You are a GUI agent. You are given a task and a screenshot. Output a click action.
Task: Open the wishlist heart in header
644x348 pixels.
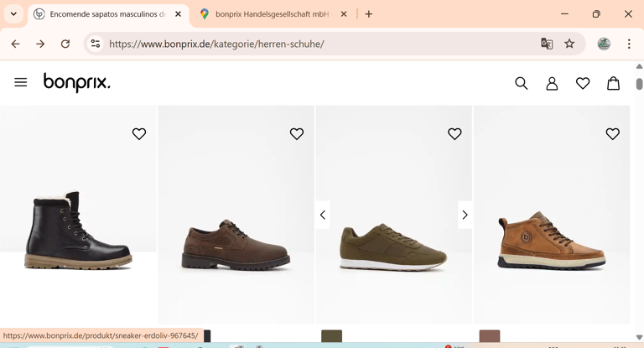[x=583, y=83]
